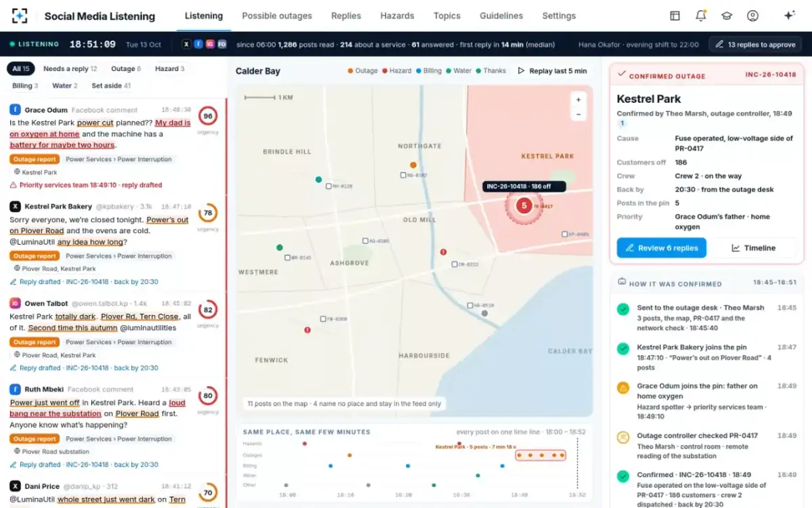This screenshot has height=508, width=812.
Task: Click the Outage legend item above map
Action: click(x=363, y=71)
